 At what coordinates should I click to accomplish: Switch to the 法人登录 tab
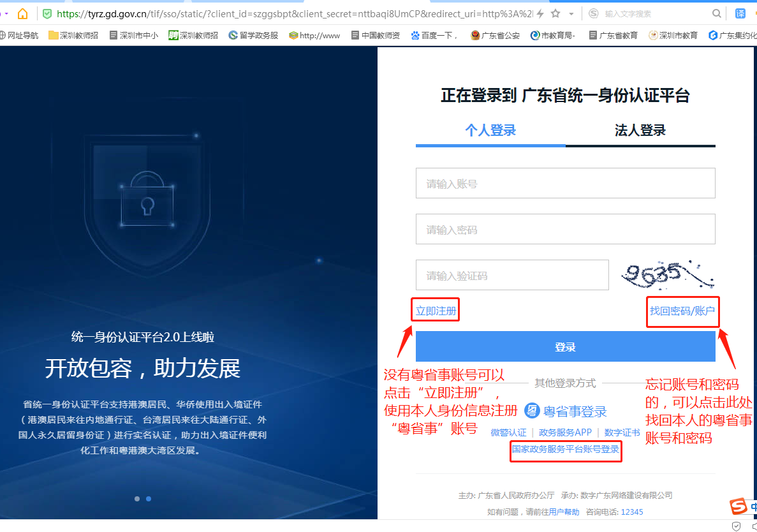click(x=640, y=130)
